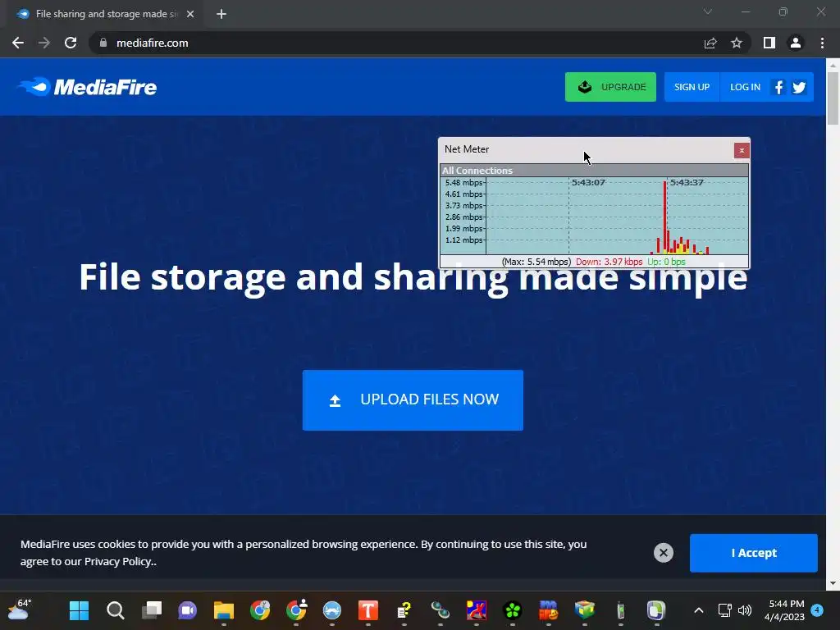This screenshot has width=840, height=630.
Task: Open File Explorer from taskbar
Action: point(224,610)
